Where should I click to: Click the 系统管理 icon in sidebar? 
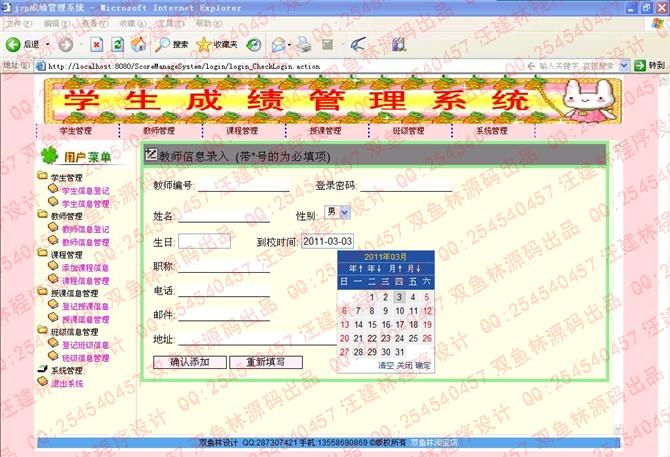coord(43,369)
